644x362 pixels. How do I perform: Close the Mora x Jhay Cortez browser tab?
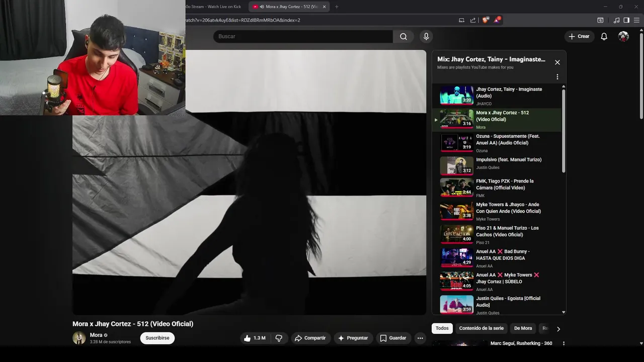tap(324, 7)
